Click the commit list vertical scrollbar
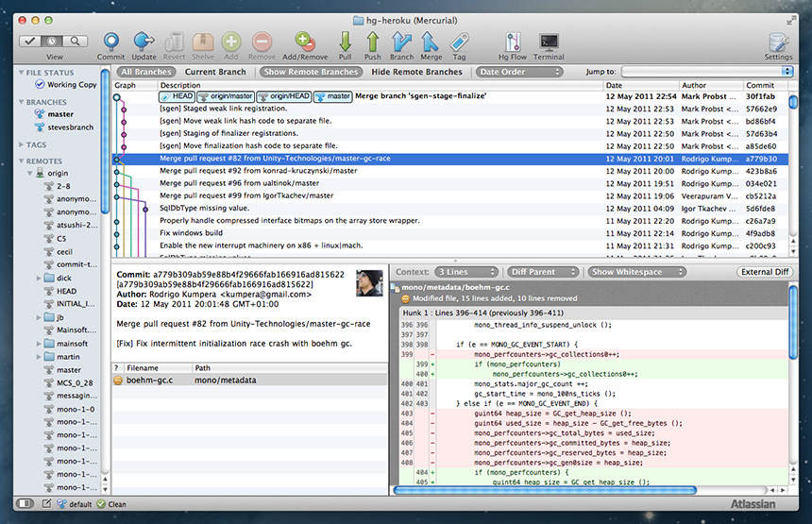The image size is (812, 524). click(793, 101)
